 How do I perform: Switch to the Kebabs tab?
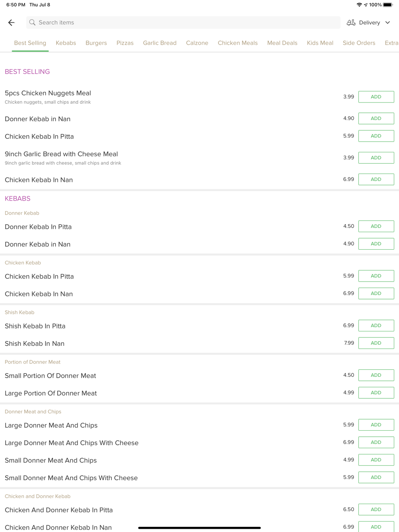click(66, 43)
